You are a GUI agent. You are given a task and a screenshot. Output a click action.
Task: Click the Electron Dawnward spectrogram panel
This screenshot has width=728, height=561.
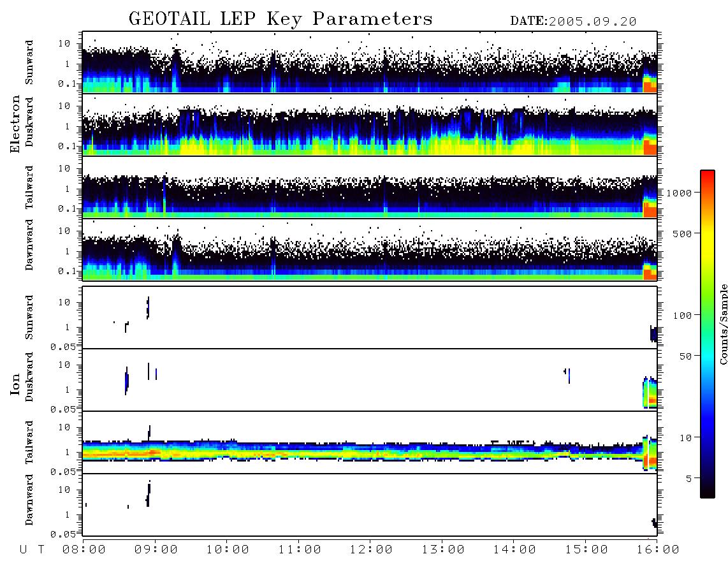point(370,250)
